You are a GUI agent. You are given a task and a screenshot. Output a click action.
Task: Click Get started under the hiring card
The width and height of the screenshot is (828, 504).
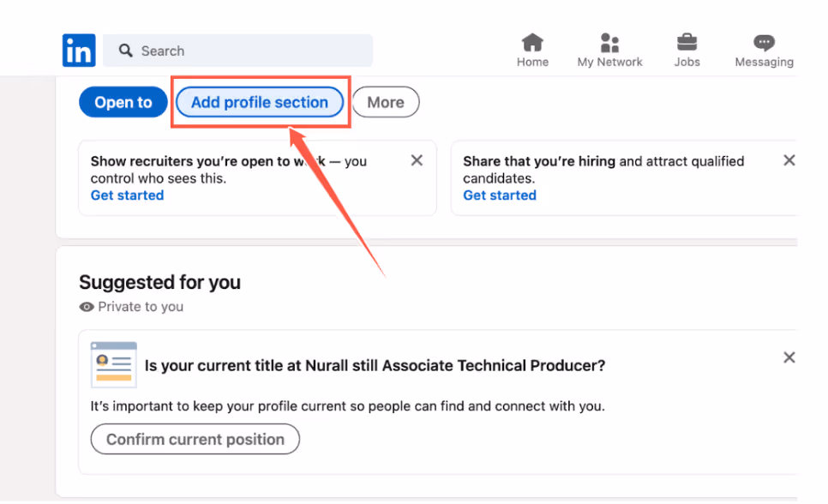(x=499, y=195)
